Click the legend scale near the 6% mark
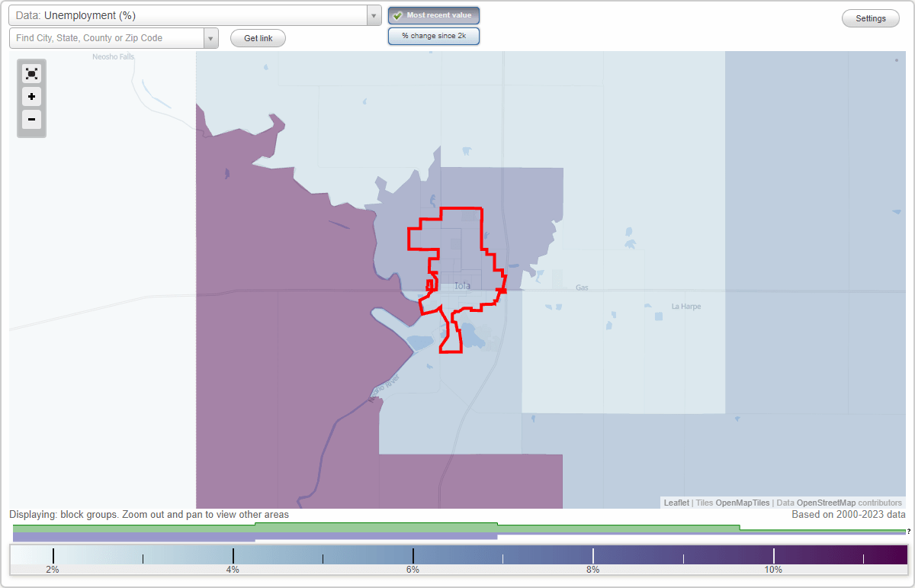The width and height of the screenshot is (915, 588). 412,554
